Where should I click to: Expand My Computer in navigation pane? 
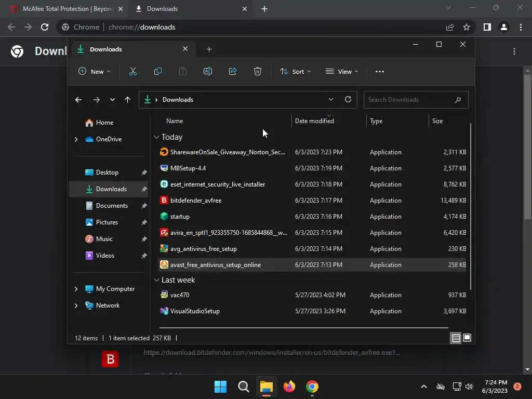(76, 289)
